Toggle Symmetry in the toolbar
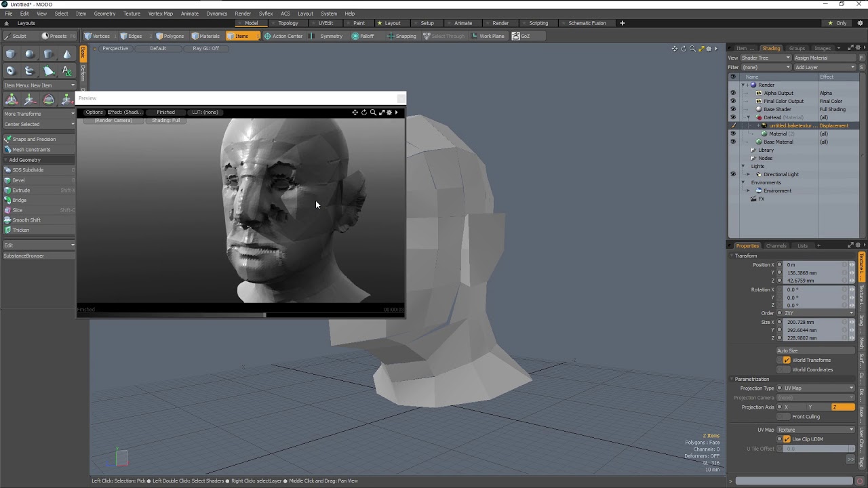Image resolution: width=868 pixels, height=488 pixels. [326, 36]
